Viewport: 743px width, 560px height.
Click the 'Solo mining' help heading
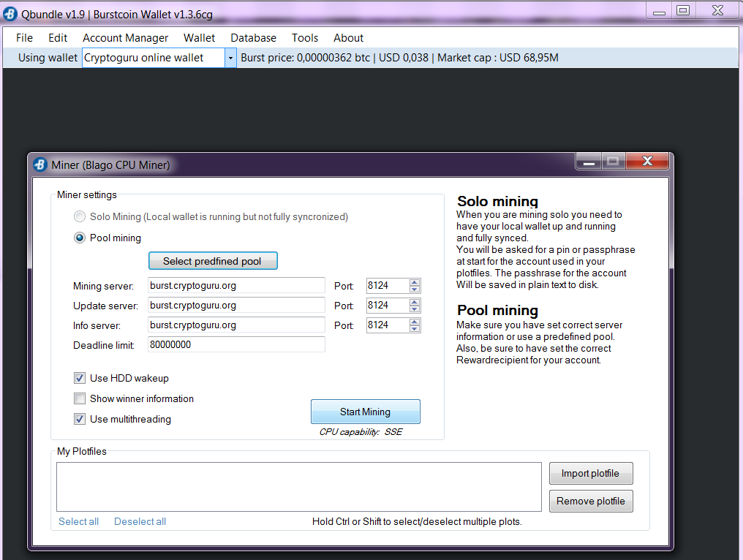pyautogui.click(x=497, y=201)
